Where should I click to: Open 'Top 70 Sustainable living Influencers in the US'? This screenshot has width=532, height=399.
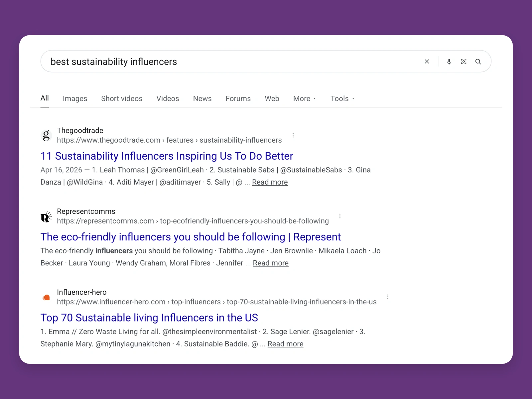pos(149,318)
